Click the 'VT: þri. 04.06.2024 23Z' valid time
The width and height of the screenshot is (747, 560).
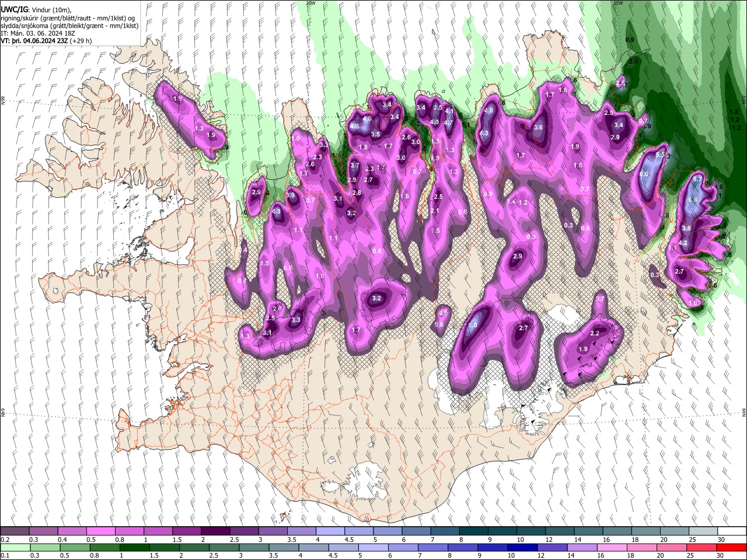click(x=34, y=41)
